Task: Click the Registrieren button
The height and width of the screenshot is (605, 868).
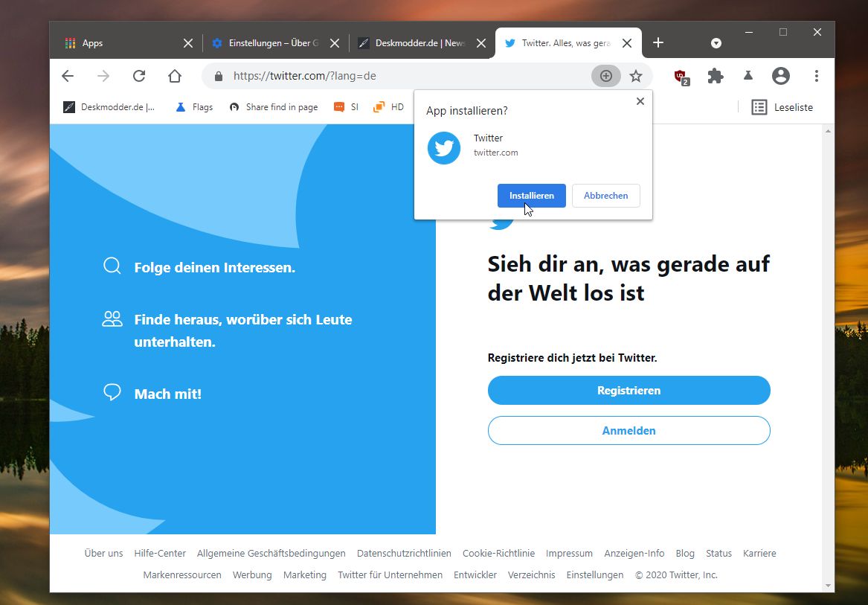Action: (x=629, y=391)
